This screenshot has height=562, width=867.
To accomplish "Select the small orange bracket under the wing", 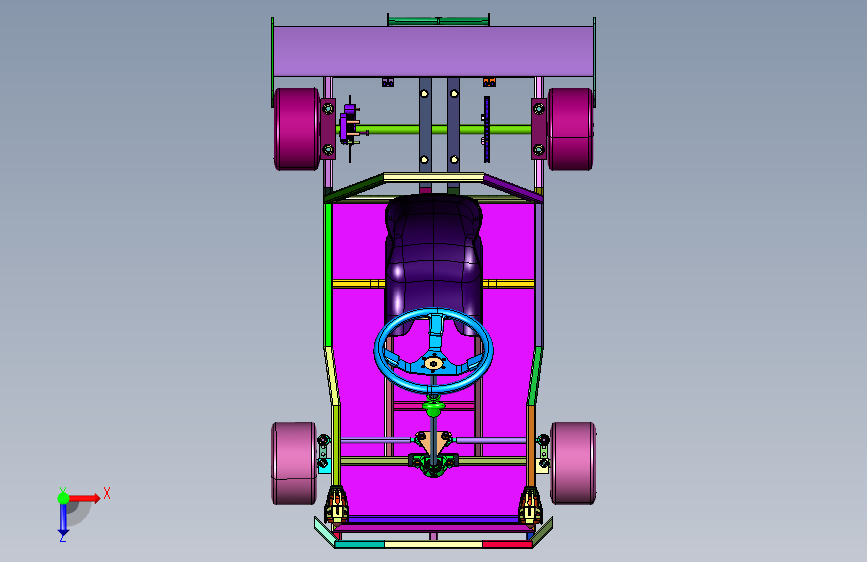I will (489, 82).
